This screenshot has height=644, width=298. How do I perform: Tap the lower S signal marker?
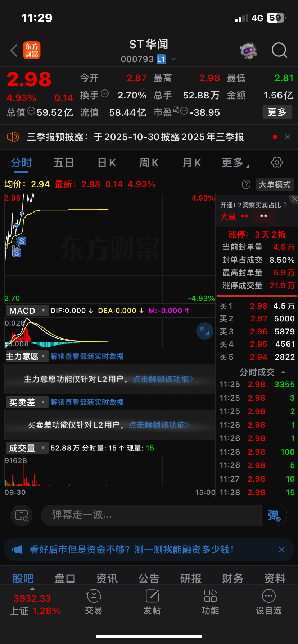(17, 253)
